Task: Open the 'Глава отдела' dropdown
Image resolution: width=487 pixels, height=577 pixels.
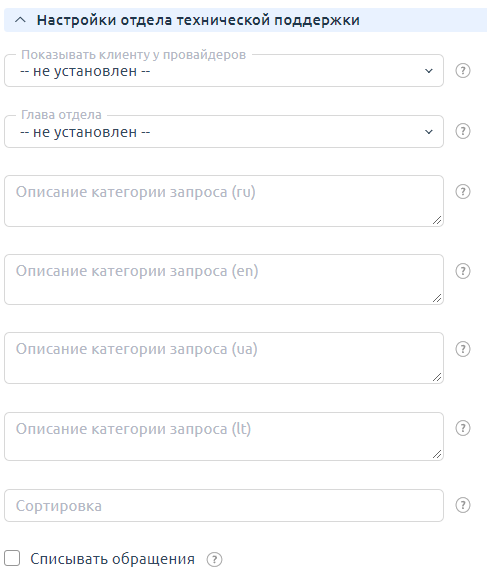Action: tap(224, 131)
